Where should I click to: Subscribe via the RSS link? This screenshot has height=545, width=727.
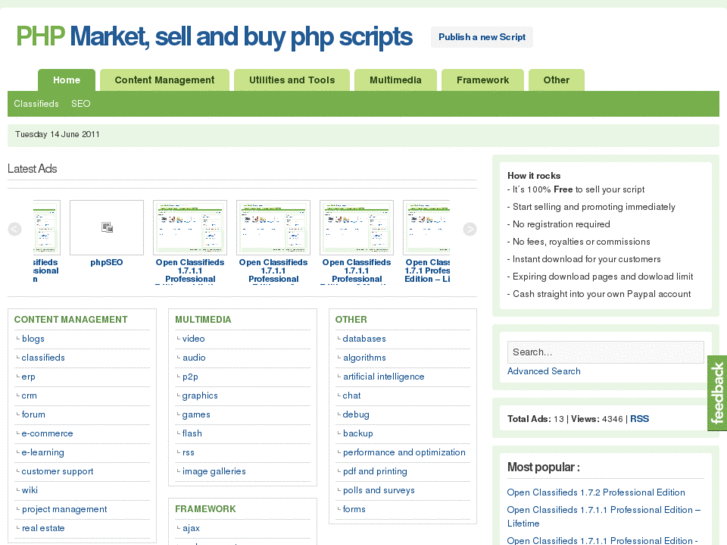(x=639, y=419)
